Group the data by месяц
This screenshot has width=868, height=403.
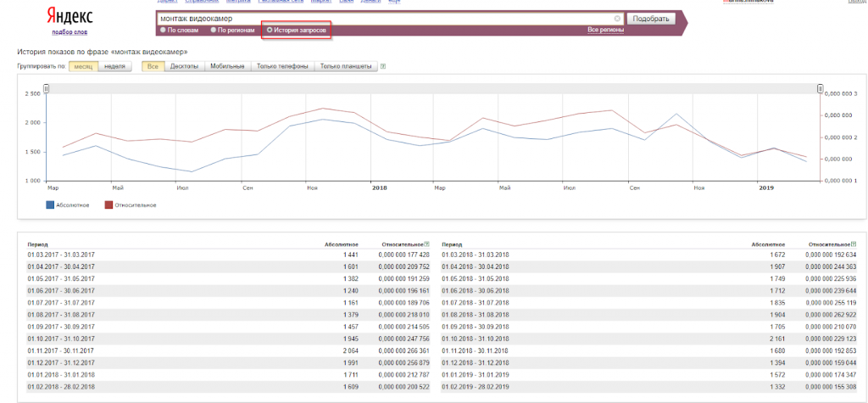point(83,66)
